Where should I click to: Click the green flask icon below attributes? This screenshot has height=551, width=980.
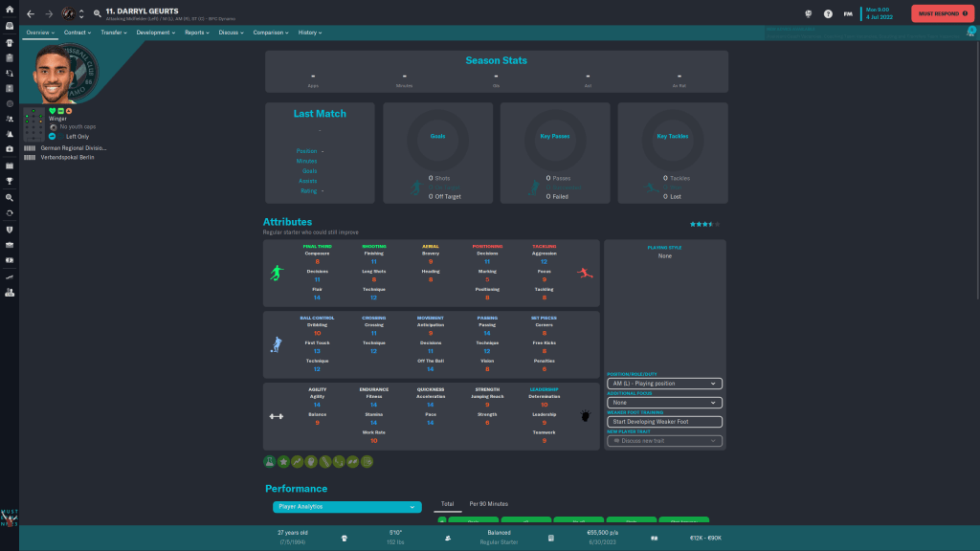(270, 462)
